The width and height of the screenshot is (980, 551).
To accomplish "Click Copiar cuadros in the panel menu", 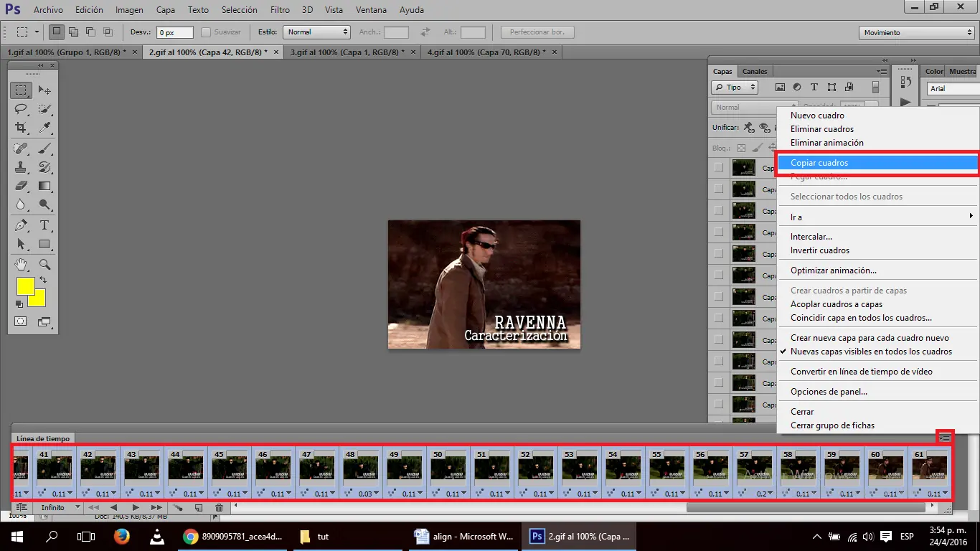I will 819,163.
